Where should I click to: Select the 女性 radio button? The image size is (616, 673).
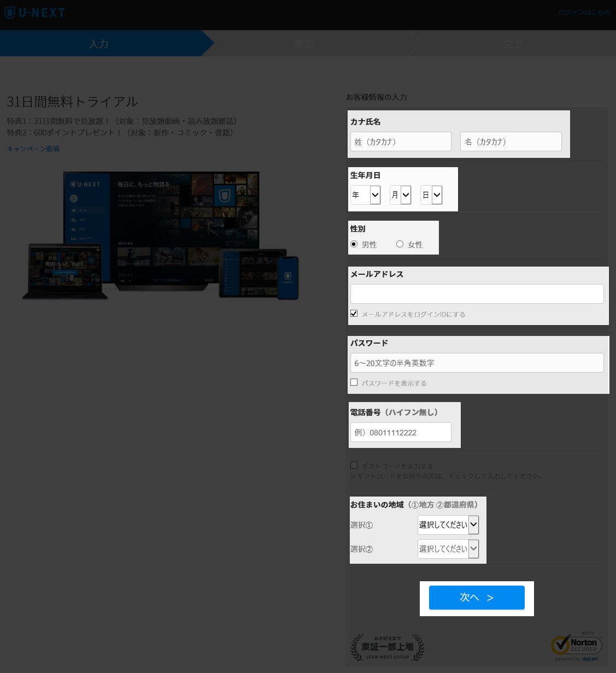(400, 244)
